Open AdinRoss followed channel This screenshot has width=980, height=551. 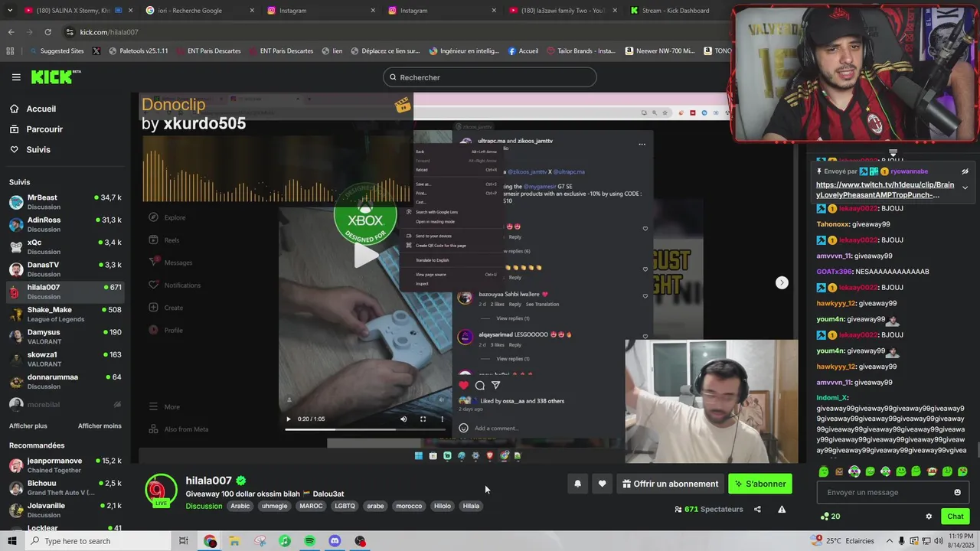pos(65,224)
